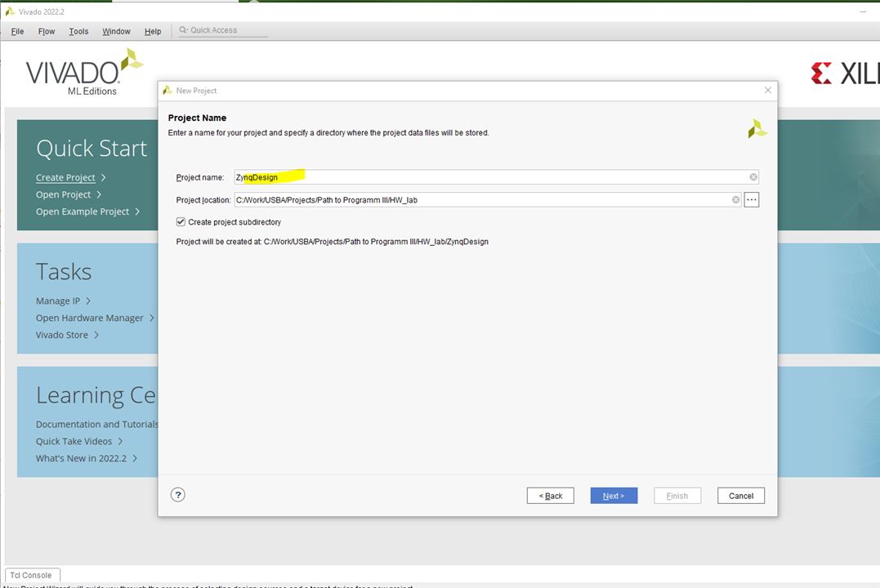
Task: Click the Project Name heading in the dialog
Action: [197, 118]
